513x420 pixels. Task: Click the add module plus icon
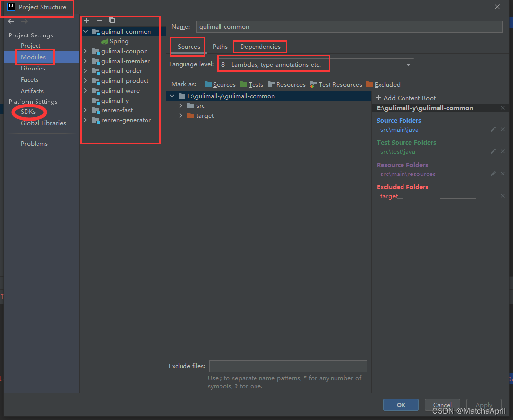tap(86, 20)
